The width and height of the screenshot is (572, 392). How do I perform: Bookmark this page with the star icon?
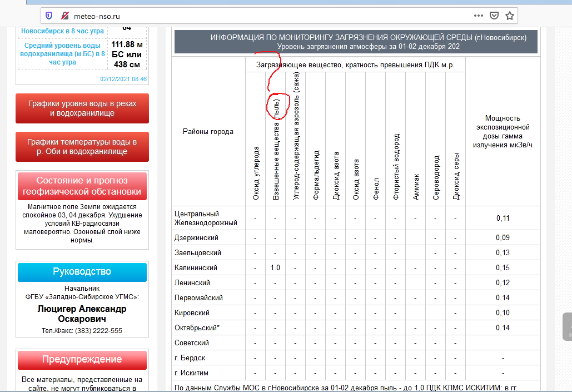(x=510, y=16)
